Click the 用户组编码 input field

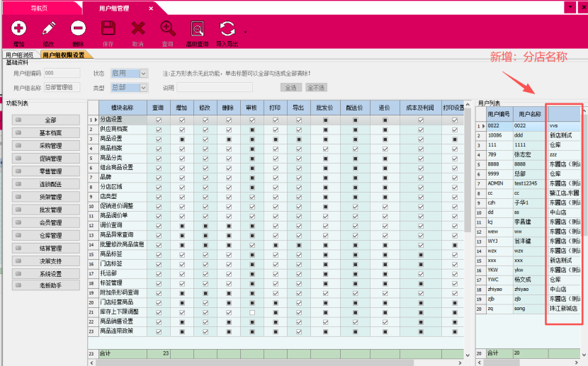62,73
